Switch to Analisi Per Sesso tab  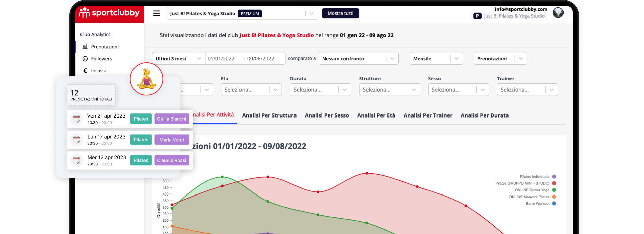[x=327, y=115]
